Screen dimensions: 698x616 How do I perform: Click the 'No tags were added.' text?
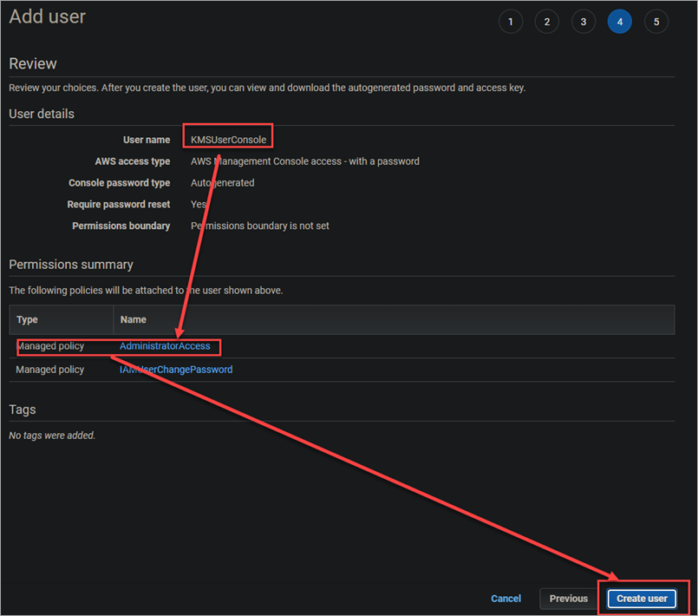coord(52,436)
